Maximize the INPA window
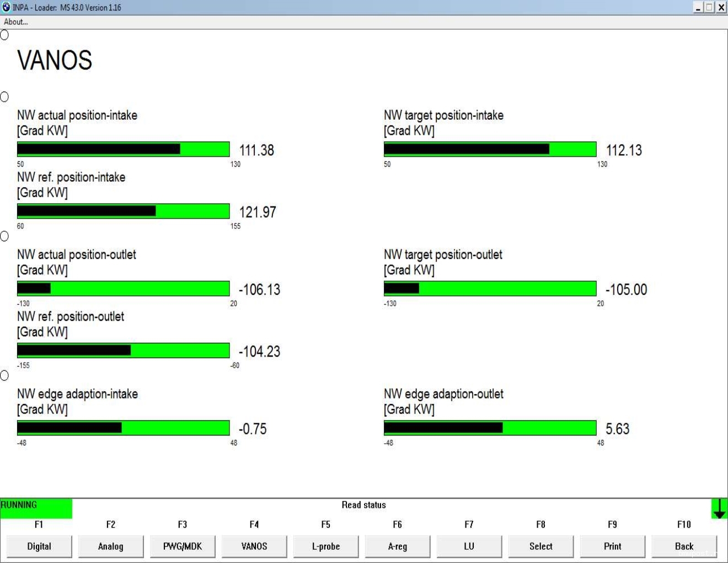This screenshot has height=563, width=728. (709, 7)
